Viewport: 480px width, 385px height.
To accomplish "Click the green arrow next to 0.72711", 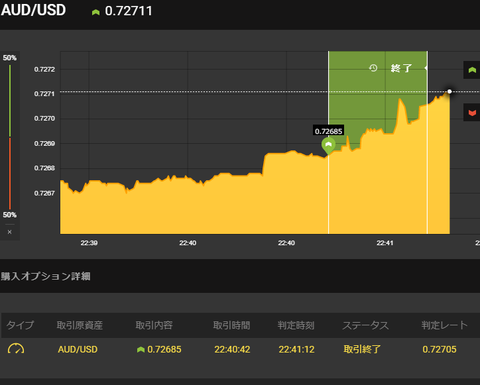I will click(x=96, y=12).
